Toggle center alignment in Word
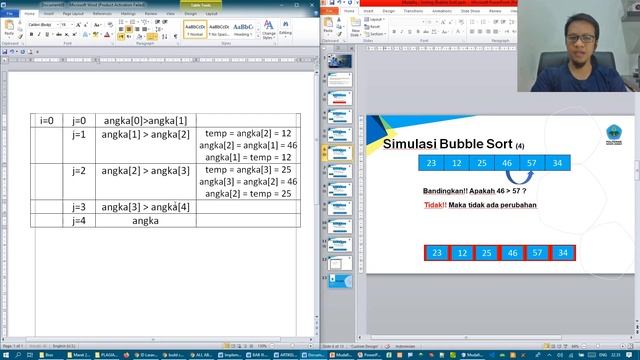 click(x=129, y=29)
